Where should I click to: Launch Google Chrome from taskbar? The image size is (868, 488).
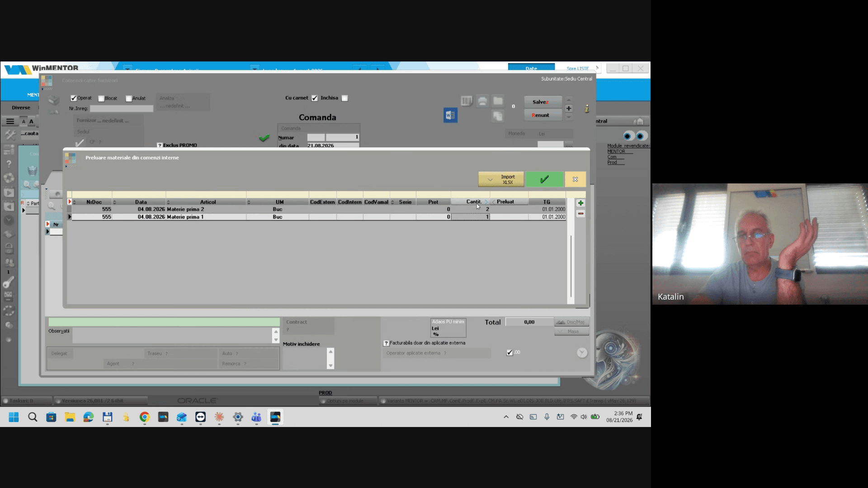(x=145, y=417)
